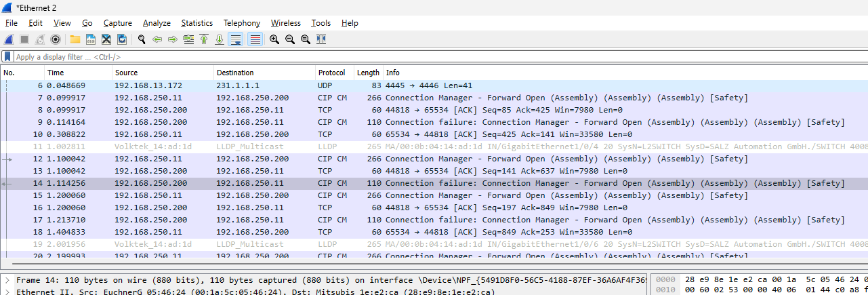
Task: Expand the Ethernet II details row
Action: tap(7, 292)
